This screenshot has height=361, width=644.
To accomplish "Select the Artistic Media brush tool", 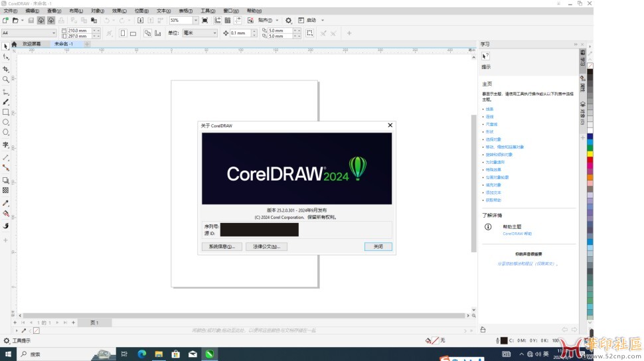I will click(x=6, y=102).
